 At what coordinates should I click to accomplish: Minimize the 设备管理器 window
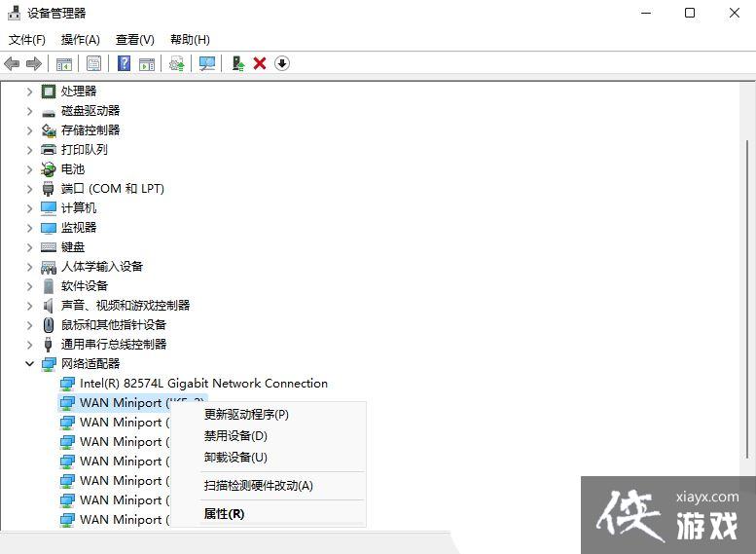(646, 13)
